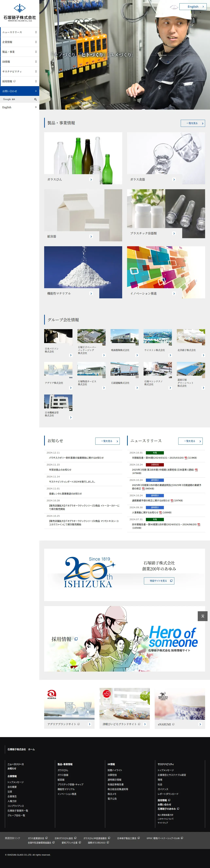Click the arrow icon on 紙容器 card
210x868 pixels.
click(91, 237)
